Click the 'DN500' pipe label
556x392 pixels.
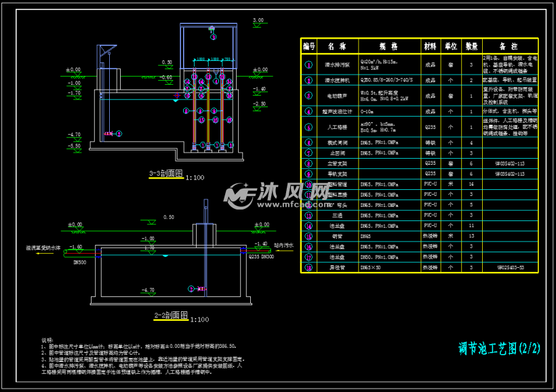(80, 262)
